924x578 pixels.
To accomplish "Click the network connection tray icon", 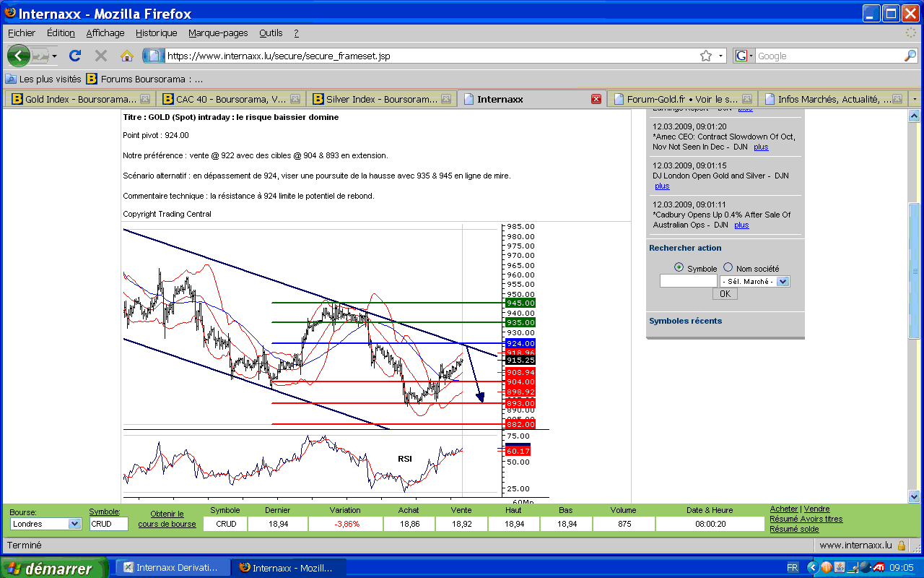I will [852, 568].
